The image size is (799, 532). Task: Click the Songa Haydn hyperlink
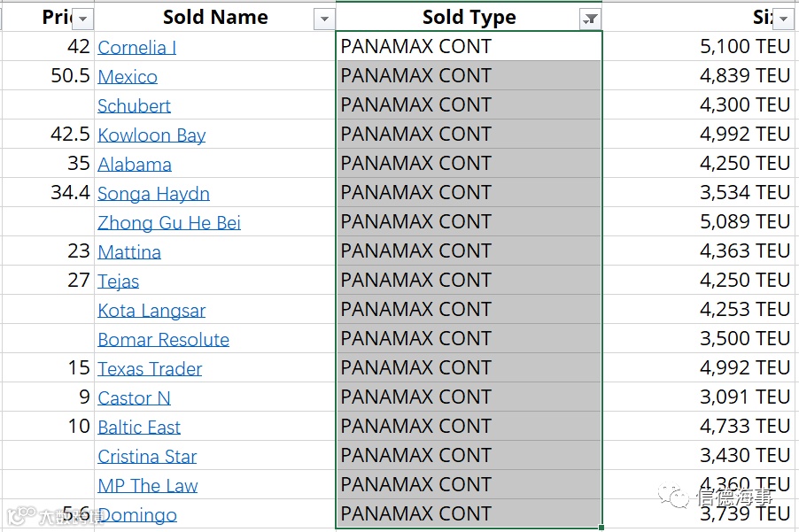pos(153,194)
